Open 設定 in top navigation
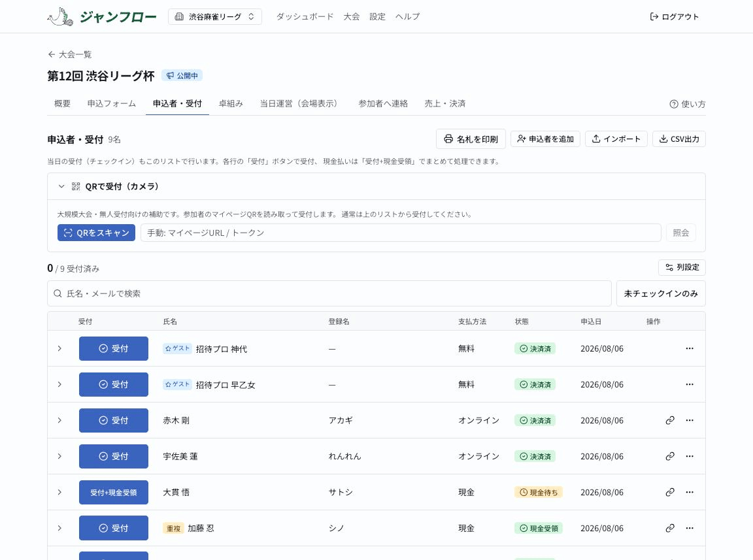 [377, 17]
